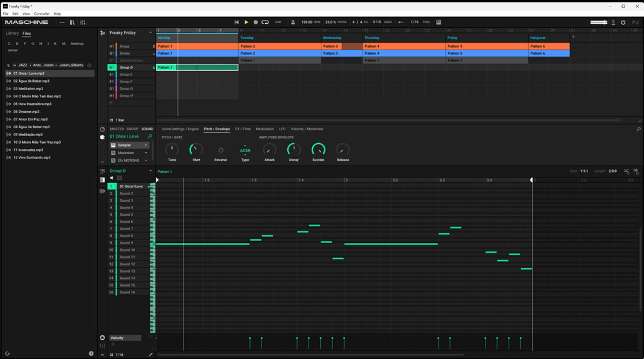Click the info icon at browser bottom
The image size is (644, 359).
(91, 354)
